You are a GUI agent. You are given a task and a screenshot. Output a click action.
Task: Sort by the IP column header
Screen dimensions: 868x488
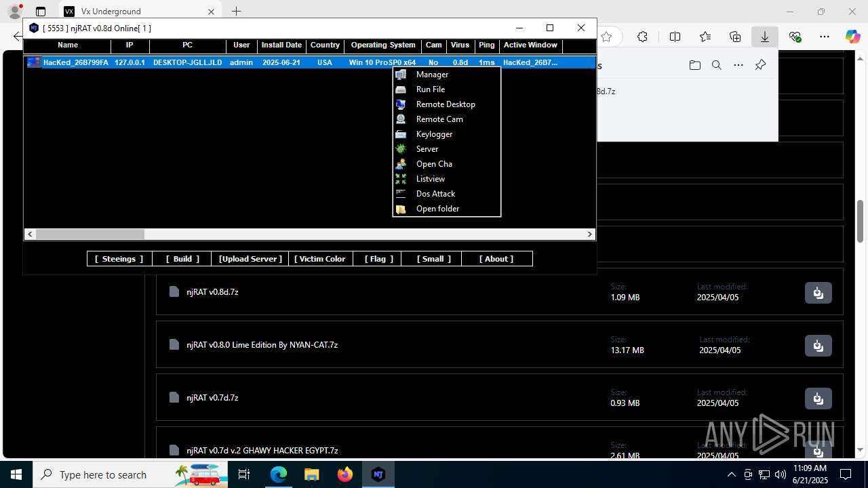[x=130, y=45]
